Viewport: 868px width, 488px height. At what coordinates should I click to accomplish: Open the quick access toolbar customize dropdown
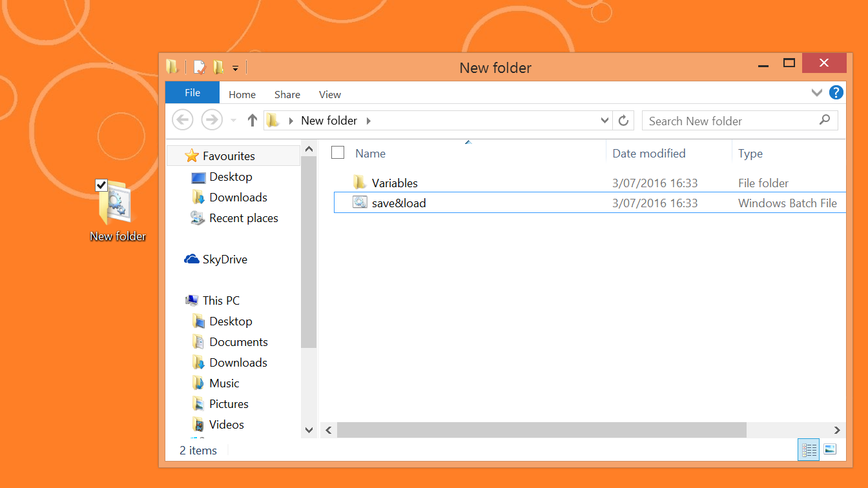[x=235, y=66]
